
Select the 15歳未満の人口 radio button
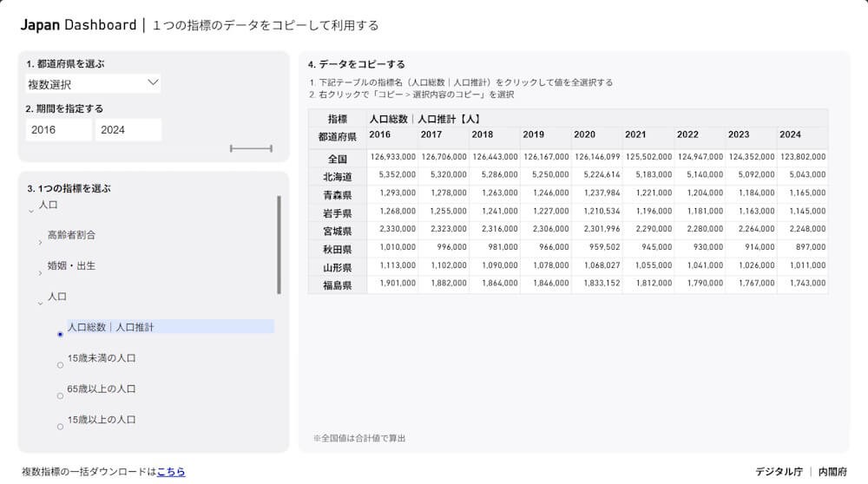point(60,365)
